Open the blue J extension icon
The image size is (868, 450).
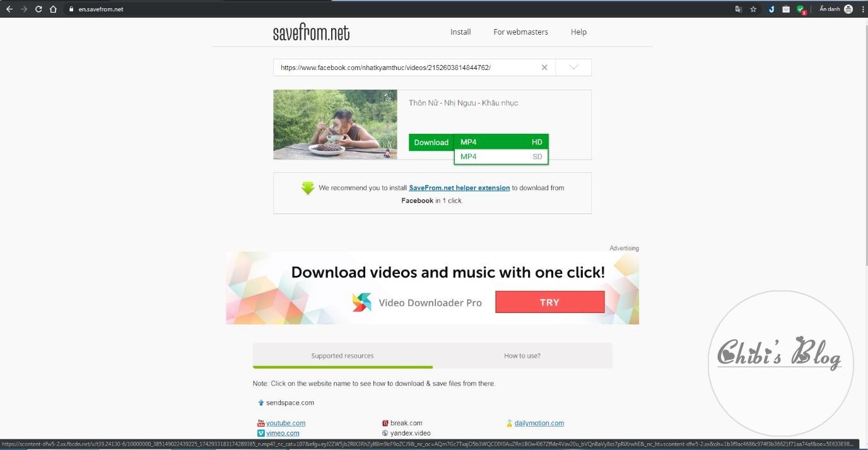pyautogui.click(x=771, y=9)
